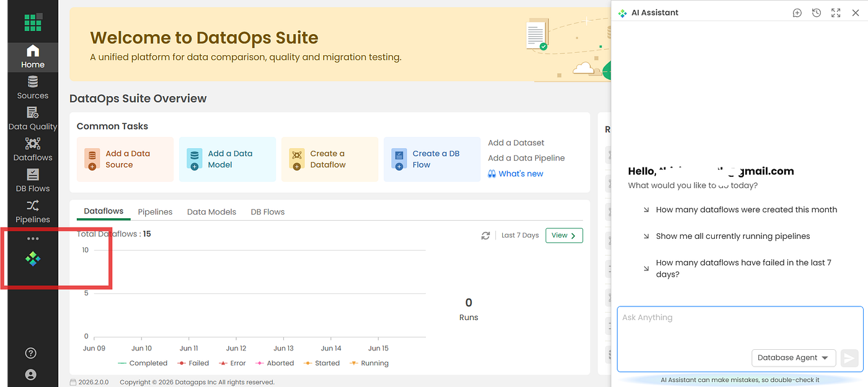868x387 pixels.
Task: Toggle Aborted legend series
Action: [x=275, y=363]
